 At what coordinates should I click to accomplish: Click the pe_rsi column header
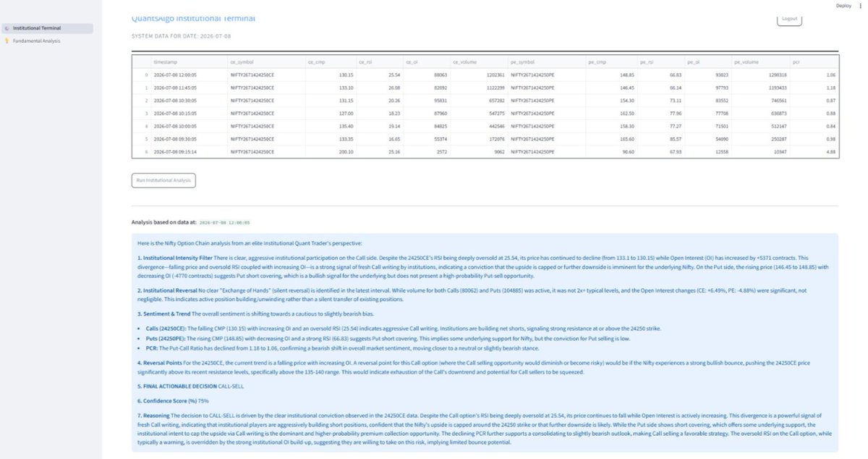[660, 62]
